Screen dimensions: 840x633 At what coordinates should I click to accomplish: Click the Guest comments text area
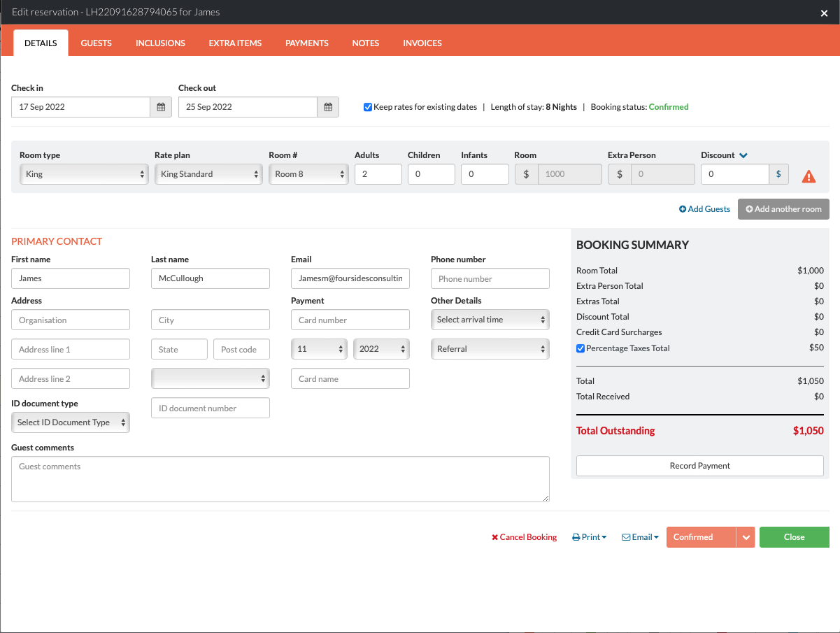pos(280,479)
